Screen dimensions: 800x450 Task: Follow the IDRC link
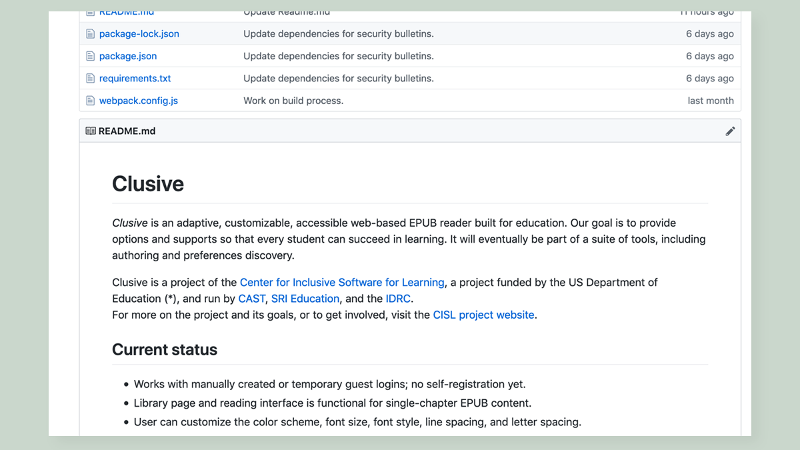pos(398,298)
